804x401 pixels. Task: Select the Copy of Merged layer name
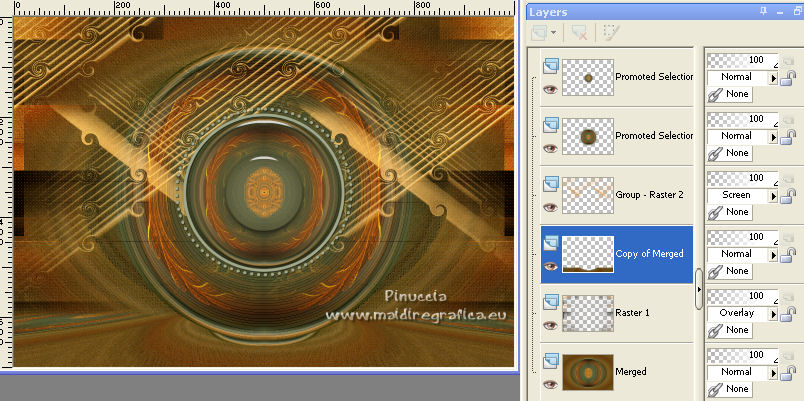pos(650,254)
